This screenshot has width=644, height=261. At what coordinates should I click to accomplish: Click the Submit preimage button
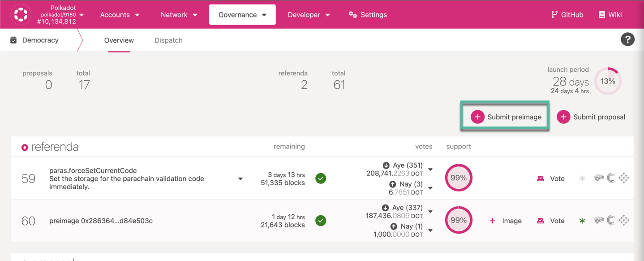[x=506, y=117]
